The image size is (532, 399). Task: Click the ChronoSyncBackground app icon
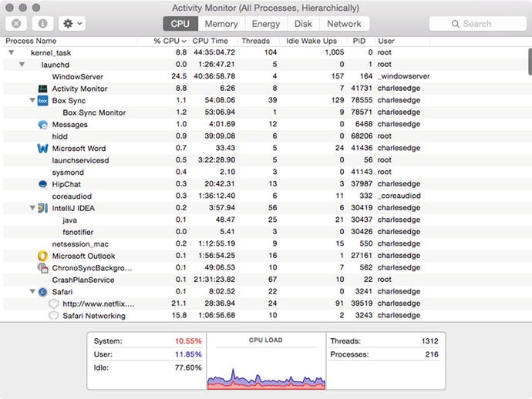(42, 268)
